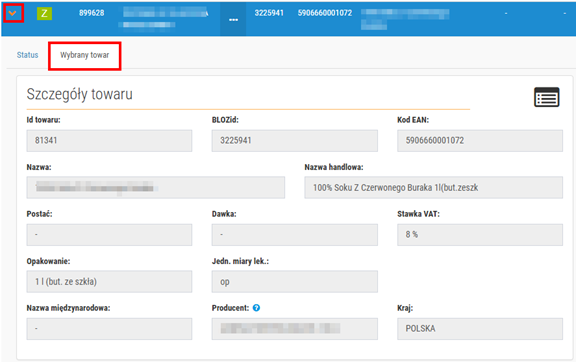576x362 pixels.
Task: Click the Dawka field
Action: pos(295,234)
